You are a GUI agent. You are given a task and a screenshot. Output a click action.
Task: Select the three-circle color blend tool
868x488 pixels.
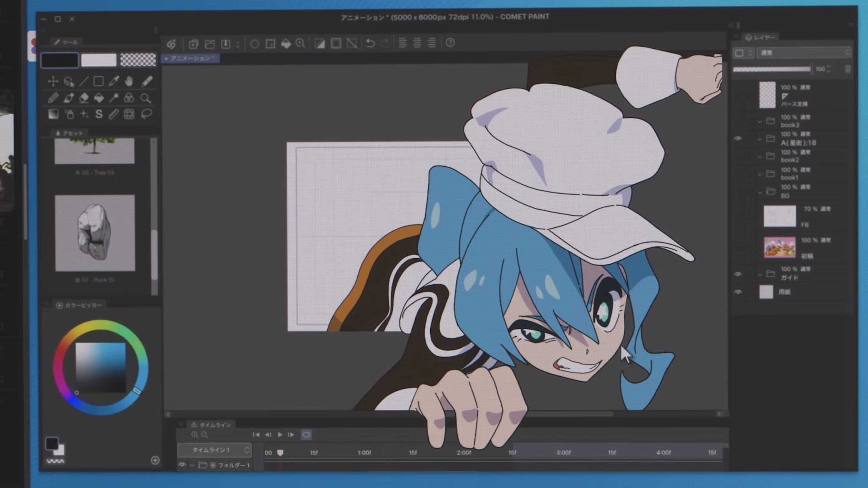click(129, 98)
